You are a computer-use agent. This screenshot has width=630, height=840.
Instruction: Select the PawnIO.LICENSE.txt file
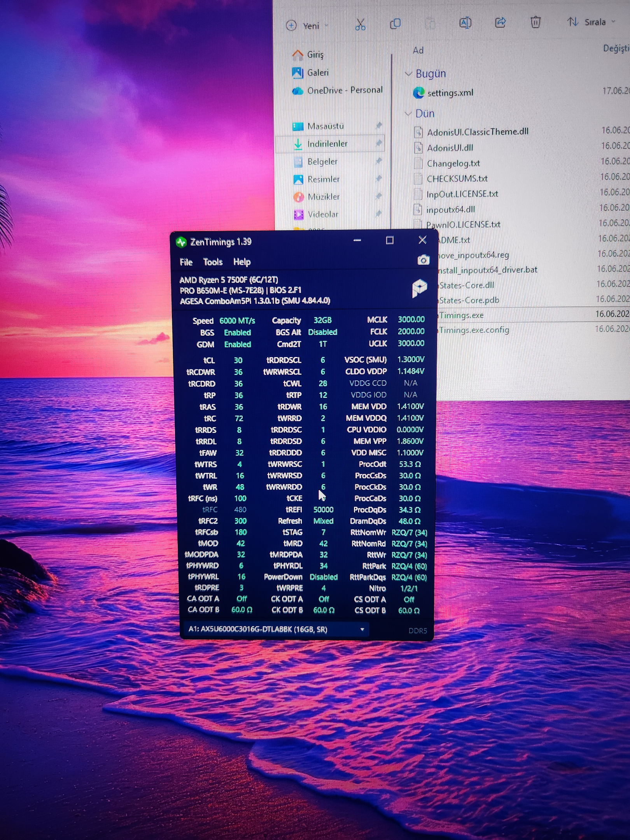click(463, 225)
